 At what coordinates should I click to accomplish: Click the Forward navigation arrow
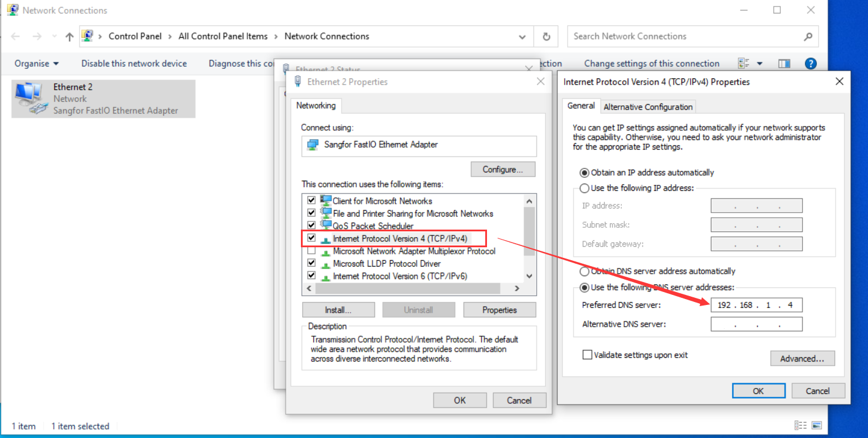tap(37, 36)
